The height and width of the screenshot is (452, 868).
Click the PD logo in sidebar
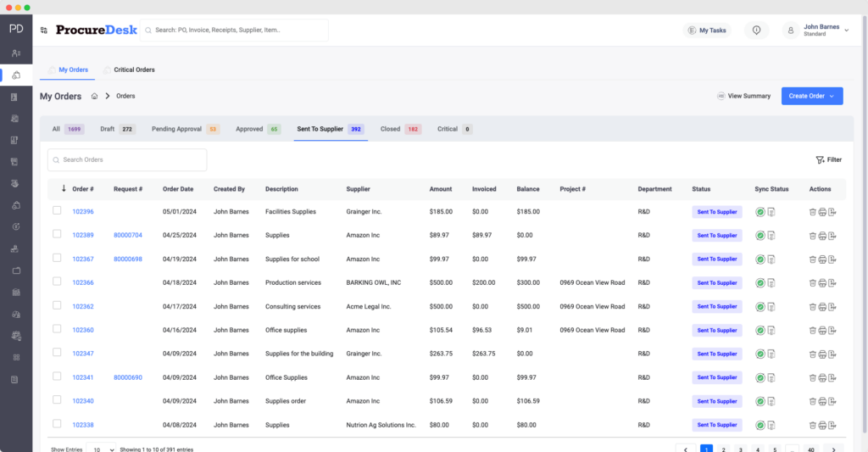(x=16, y=29)
